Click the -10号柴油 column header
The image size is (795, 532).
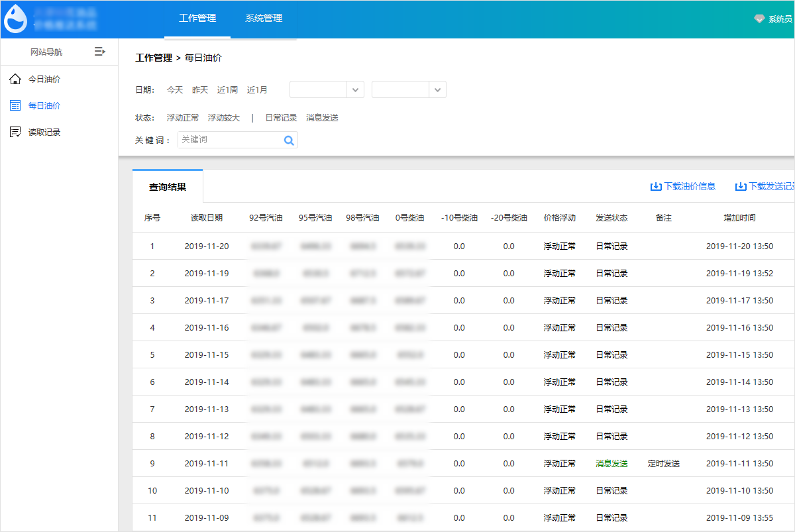(459, 218)
